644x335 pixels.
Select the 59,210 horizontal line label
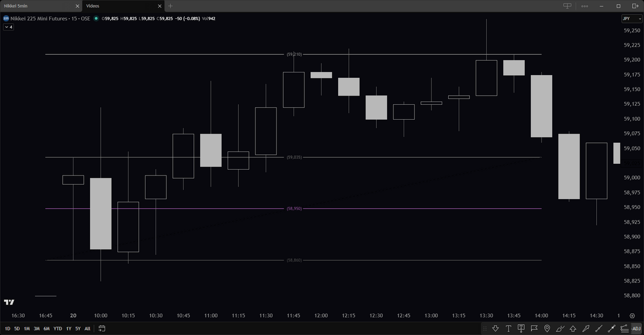294,54
